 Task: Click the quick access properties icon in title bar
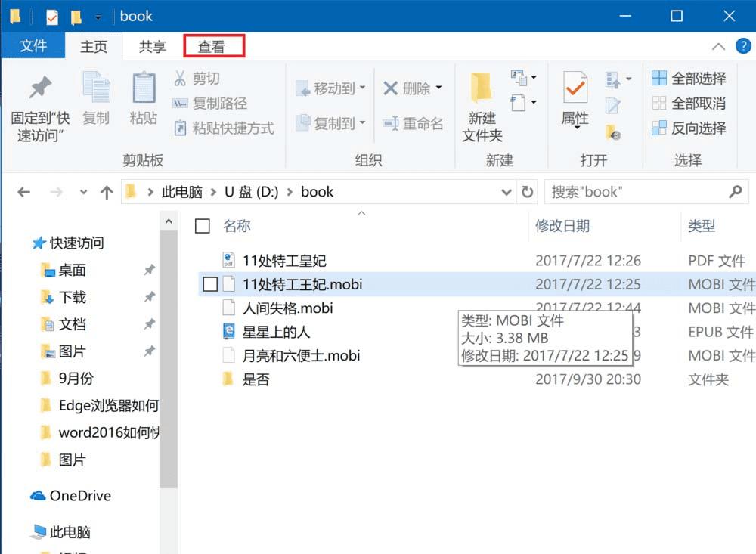51,17
